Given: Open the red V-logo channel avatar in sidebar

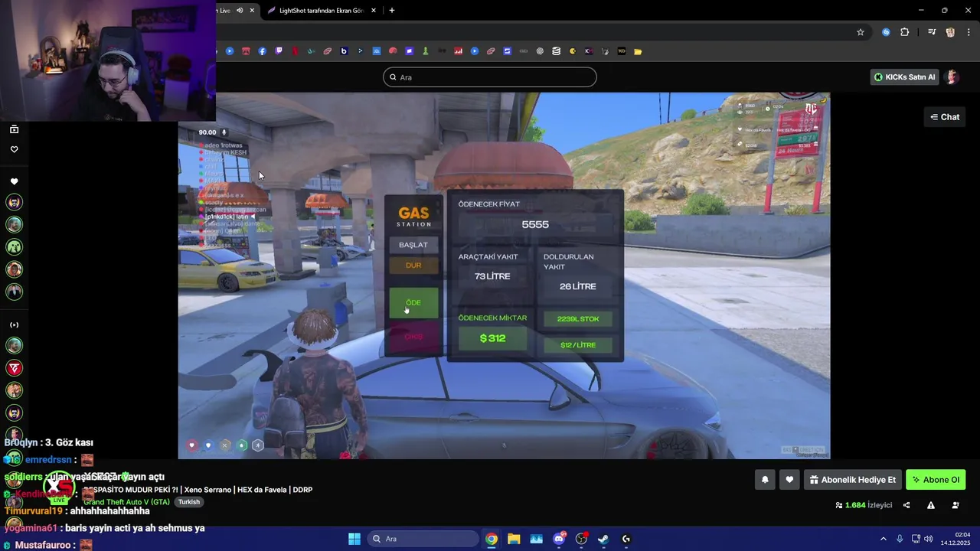Looking at the screenshot, I should (14, 368).
